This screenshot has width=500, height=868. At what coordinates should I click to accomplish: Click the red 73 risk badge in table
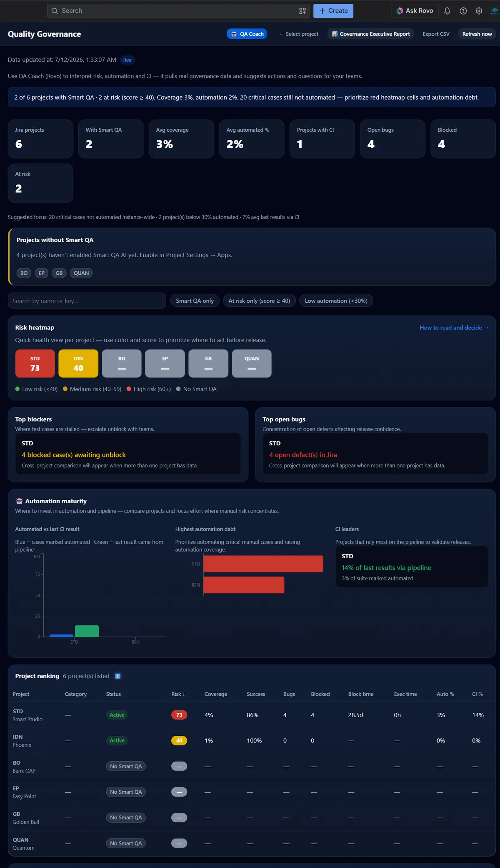tap(179, 715)
